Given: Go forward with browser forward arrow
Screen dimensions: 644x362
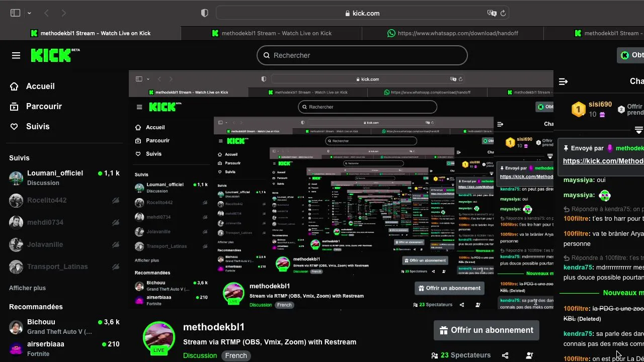Looking at the screenshot, I should (x=63, y=13).
